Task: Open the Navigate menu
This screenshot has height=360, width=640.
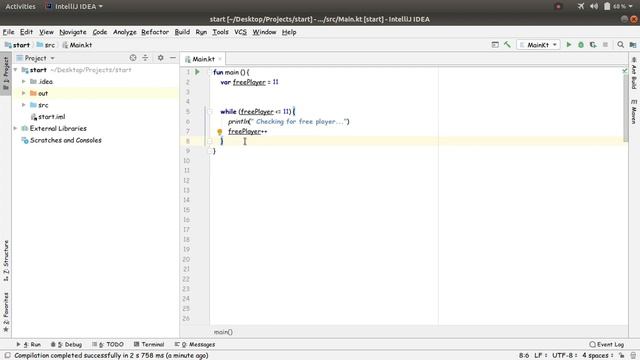Action: pyautogui.click(x=73, y=32)
